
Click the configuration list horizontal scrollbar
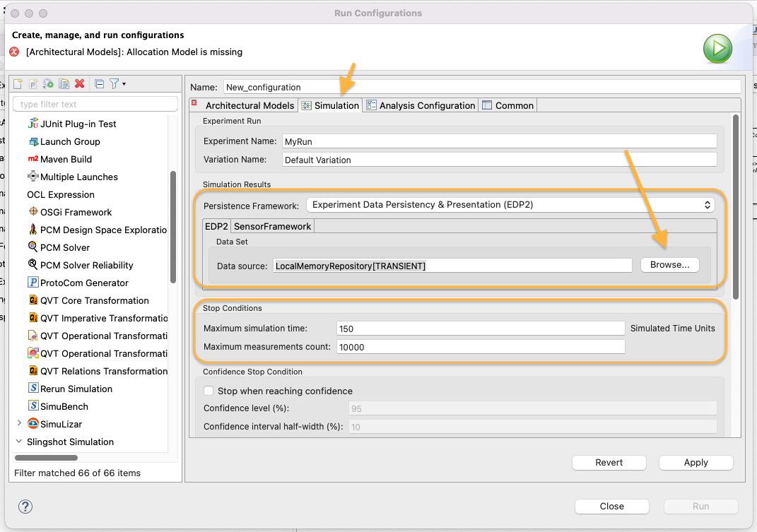(46, 458)
